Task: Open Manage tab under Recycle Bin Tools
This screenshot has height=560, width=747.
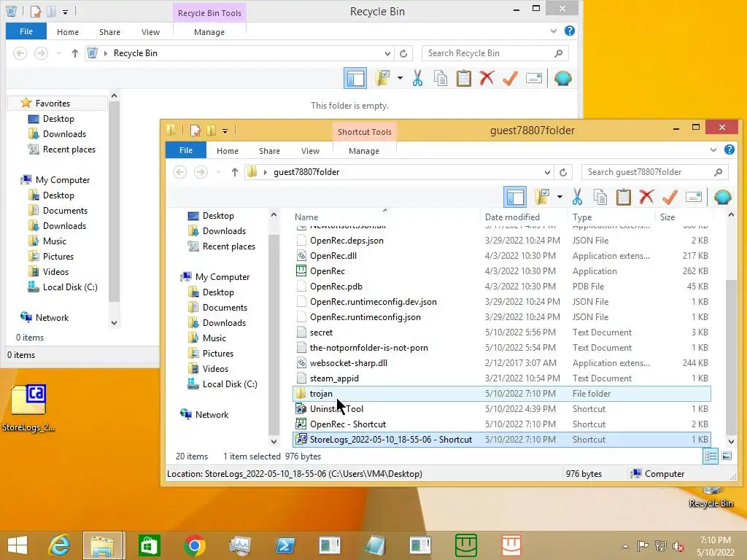Action: coord(209,32)
